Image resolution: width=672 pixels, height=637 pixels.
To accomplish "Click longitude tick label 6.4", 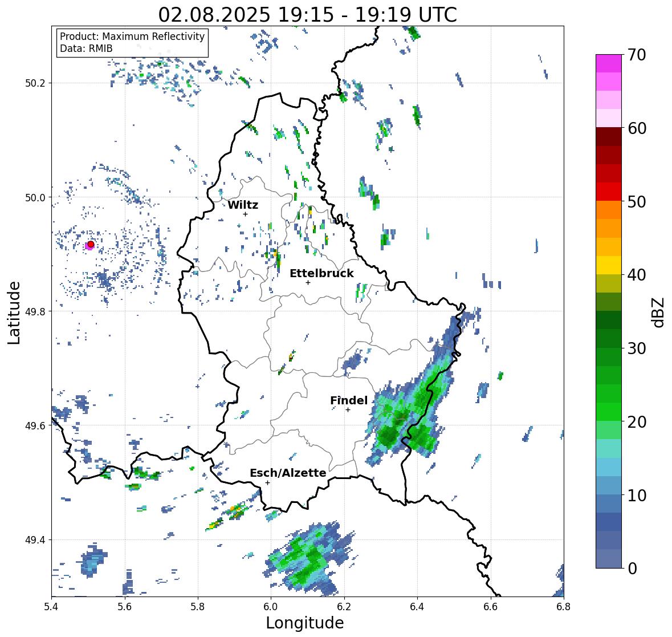I will click(x=417, y=606).
